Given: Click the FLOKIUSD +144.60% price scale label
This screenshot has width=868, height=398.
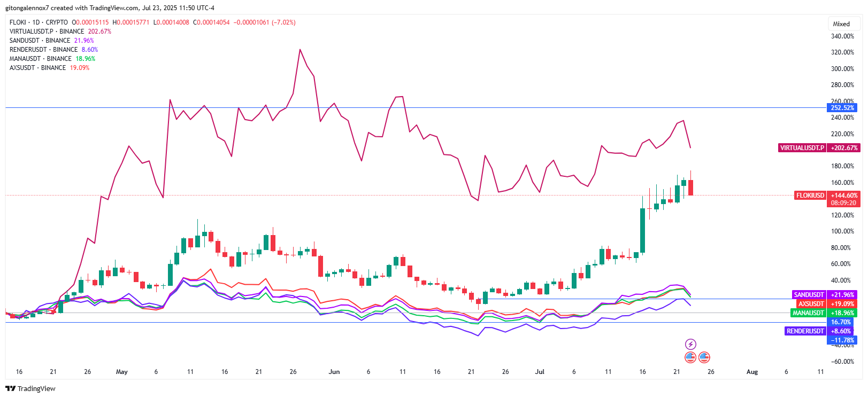Looking at the screenshot, I should coord(827,196).
